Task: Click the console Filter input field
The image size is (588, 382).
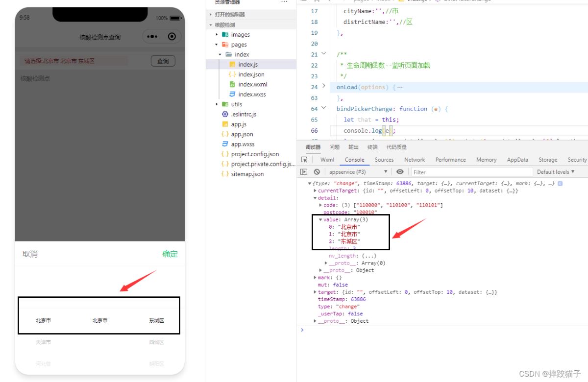Action: coord(470,172)
